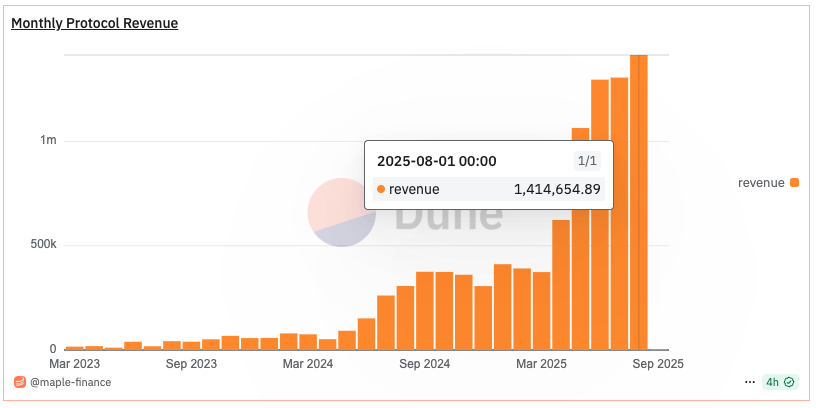The height and width of the screenshot is (408, 816).
Task: Toggle the revenue series legend label
Action: [x=761, y=183]
